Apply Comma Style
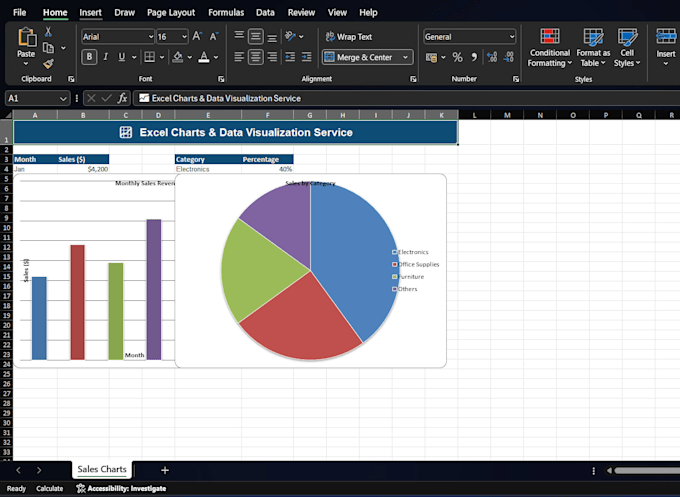 click(474, 57)
